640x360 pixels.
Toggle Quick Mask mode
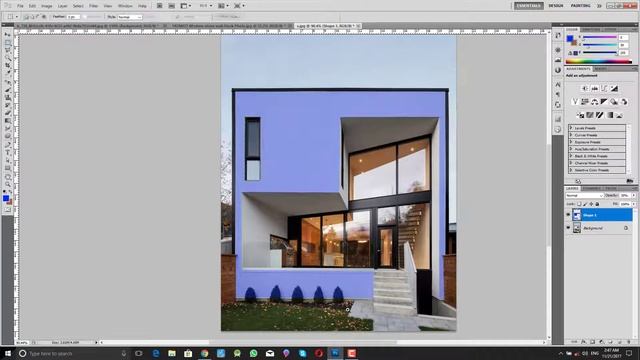coord(7,210)
